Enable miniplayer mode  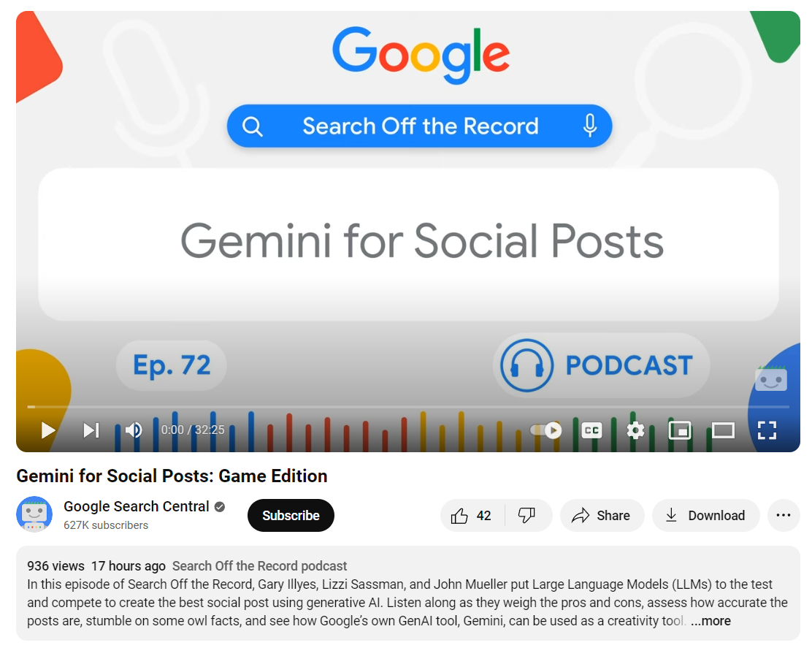[679, 430]
